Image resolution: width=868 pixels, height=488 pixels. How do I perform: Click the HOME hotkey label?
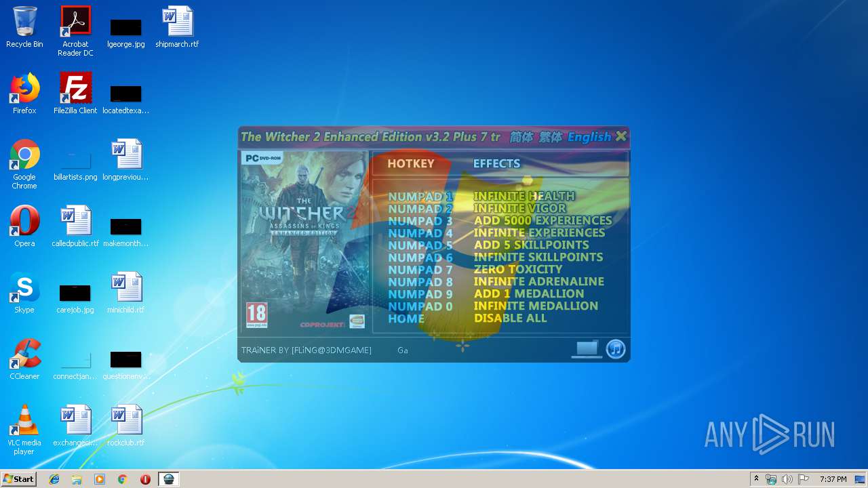click(x=406, y=319)
